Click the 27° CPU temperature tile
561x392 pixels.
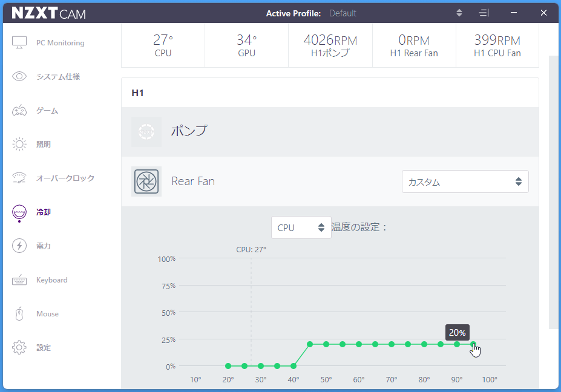point(163,45)
